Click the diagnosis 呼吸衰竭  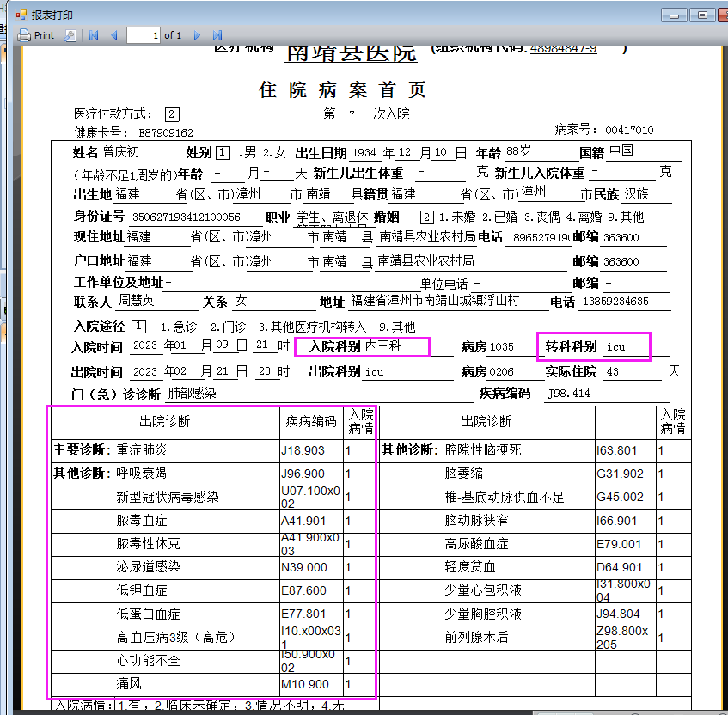[x=142, y=474]
